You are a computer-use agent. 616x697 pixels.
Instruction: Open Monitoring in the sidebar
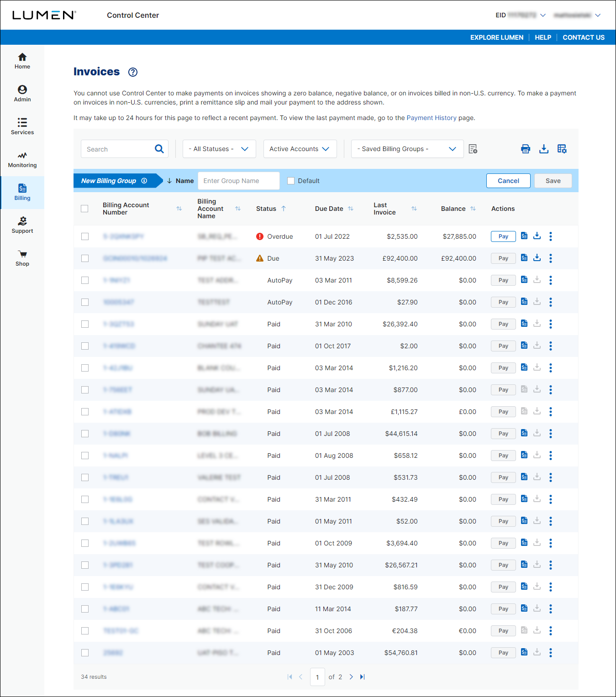point(22,160)
